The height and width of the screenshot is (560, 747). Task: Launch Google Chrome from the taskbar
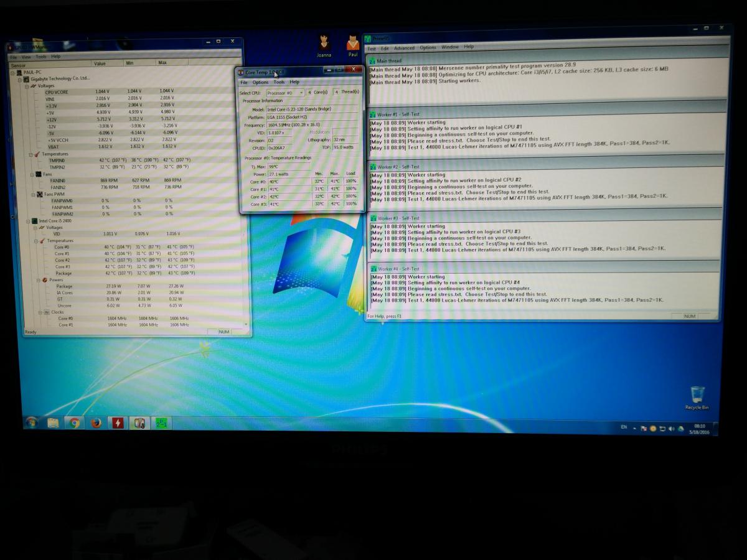coord(74,423)
